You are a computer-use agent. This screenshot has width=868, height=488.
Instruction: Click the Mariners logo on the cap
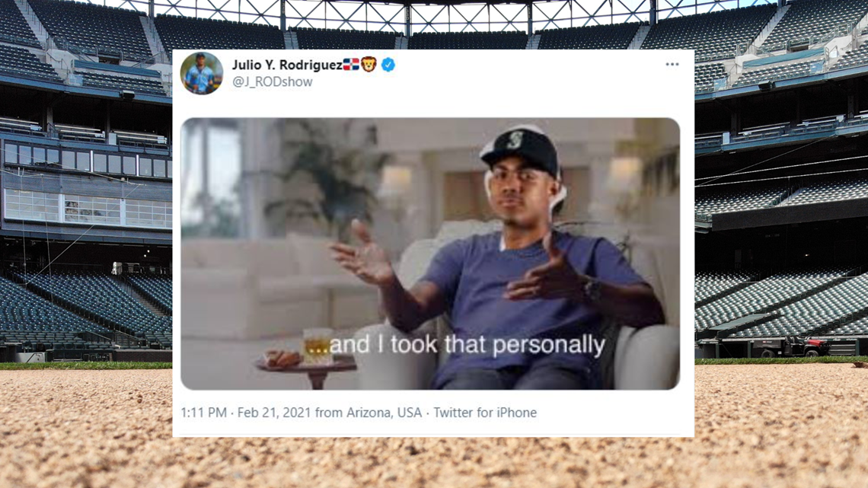coord(515,139)
